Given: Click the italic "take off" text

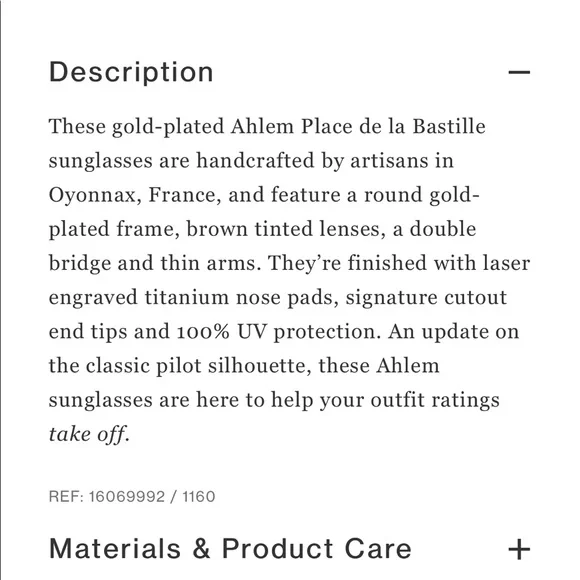Looking at the screenshot, I should tap(89, 434).
